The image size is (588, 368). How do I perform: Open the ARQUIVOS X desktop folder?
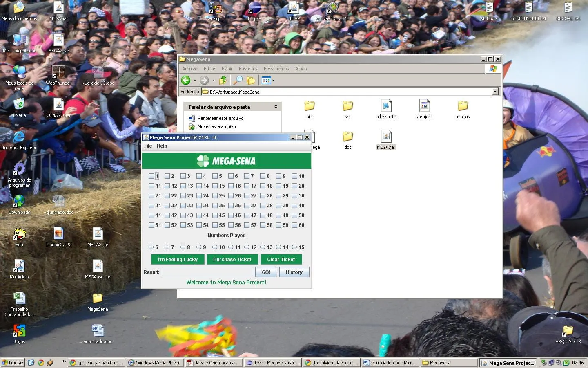(568, 334)
